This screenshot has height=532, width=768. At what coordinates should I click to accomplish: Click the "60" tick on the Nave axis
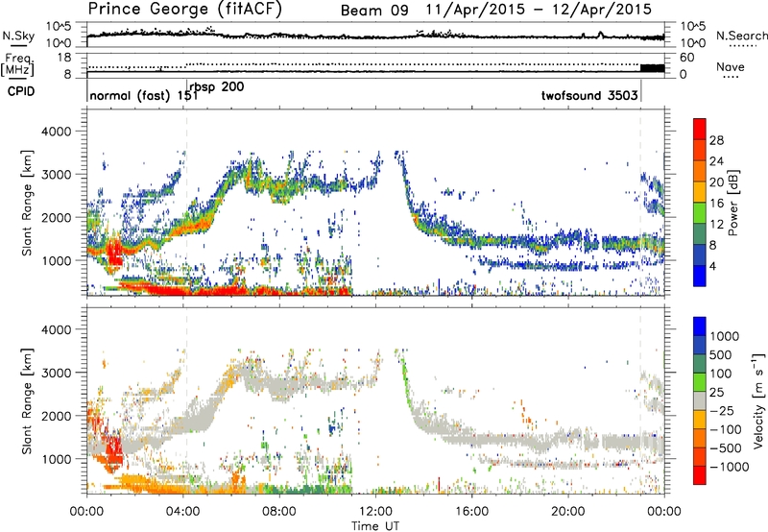687,58
